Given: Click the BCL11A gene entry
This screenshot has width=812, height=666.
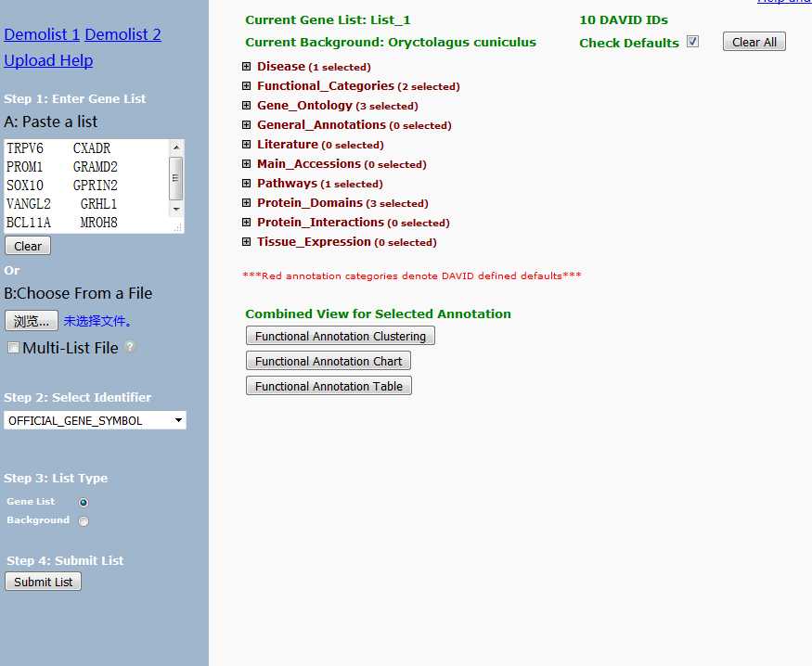Looking at the screenshot, I should coord(29,223).
